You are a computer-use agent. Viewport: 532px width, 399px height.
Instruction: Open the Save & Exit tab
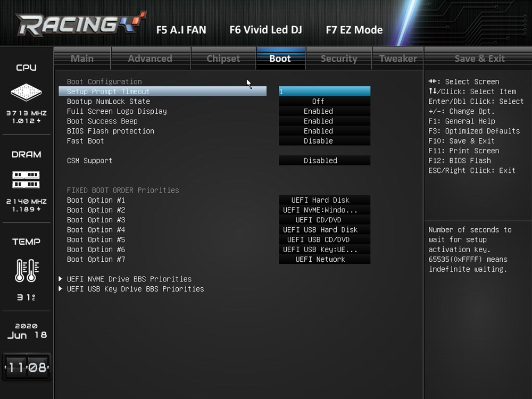pyautogui.click(x=479, y=59)
